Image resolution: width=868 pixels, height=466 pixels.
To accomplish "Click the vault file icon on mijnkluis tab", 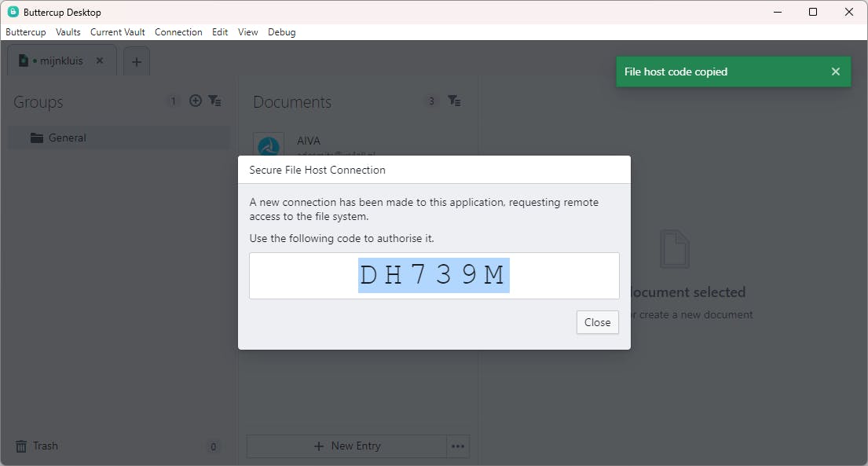I will point(24,61).
